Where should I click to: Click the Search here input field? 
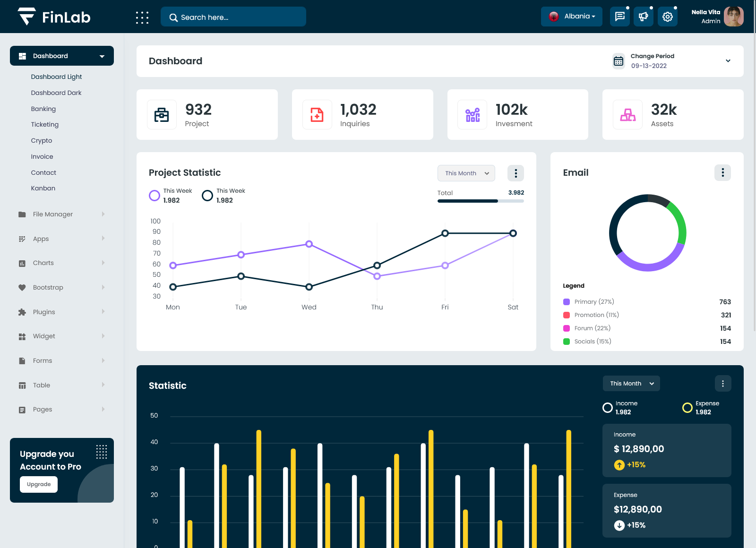coord(233,17)
